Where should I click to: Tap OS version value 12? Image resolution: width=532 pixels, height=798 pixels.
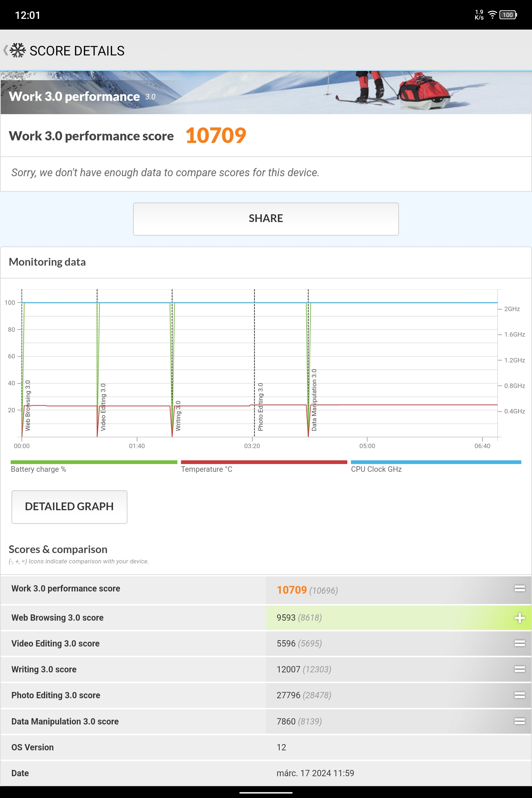(281, 747)
